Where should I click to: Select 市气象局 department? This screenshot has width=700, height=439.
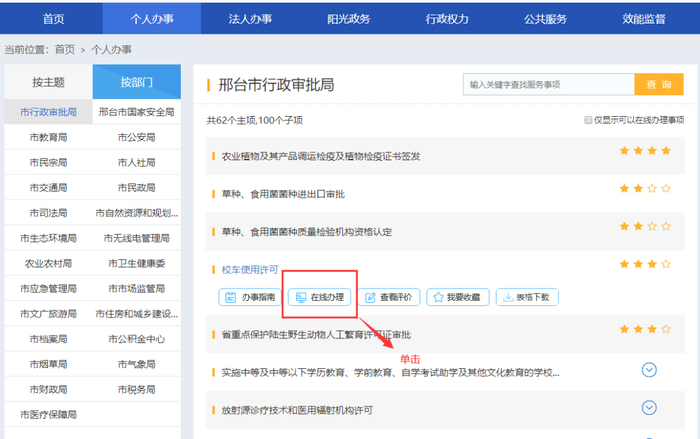(x=137, y=364)
